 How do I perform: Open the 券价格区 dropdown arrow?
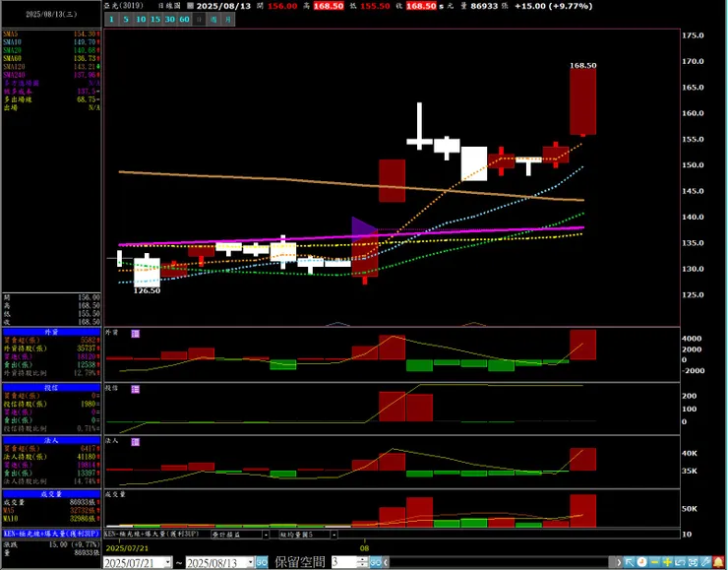[266, 535]
